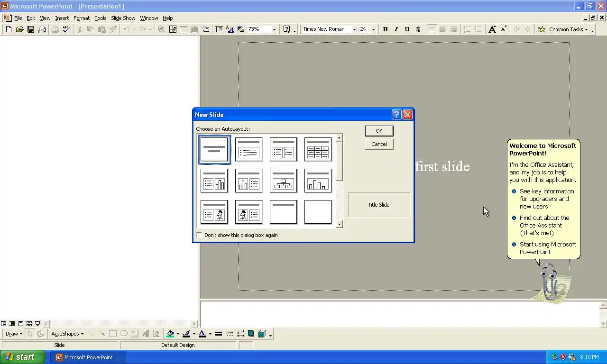The width and height of the screenshot is (607, 364).
Task: Click Cancel in New Slide dialog
Action: [379, 144]
